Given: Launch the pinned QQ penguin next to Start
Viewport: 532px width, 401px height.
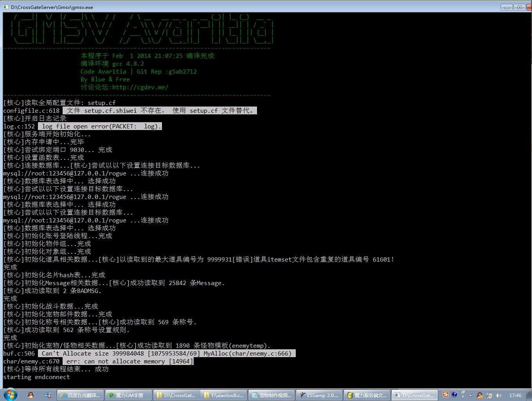Looking at the screenshot, I should tap(31, 395).
